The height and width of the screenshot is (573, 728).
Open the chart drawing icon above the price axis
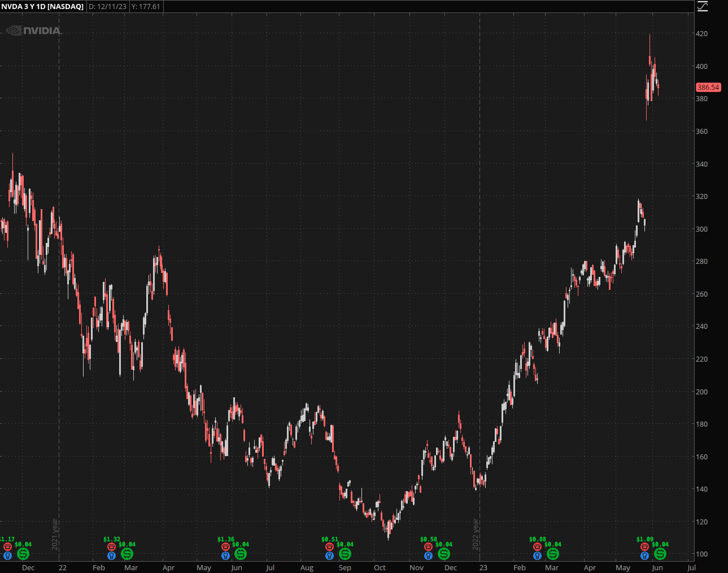coord(702,6)
